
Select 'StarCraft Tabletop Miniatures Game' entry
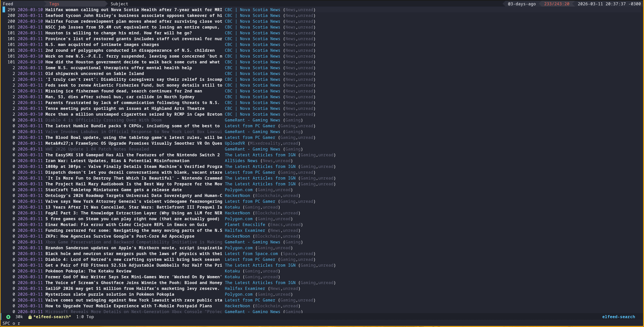pos(113,190)
